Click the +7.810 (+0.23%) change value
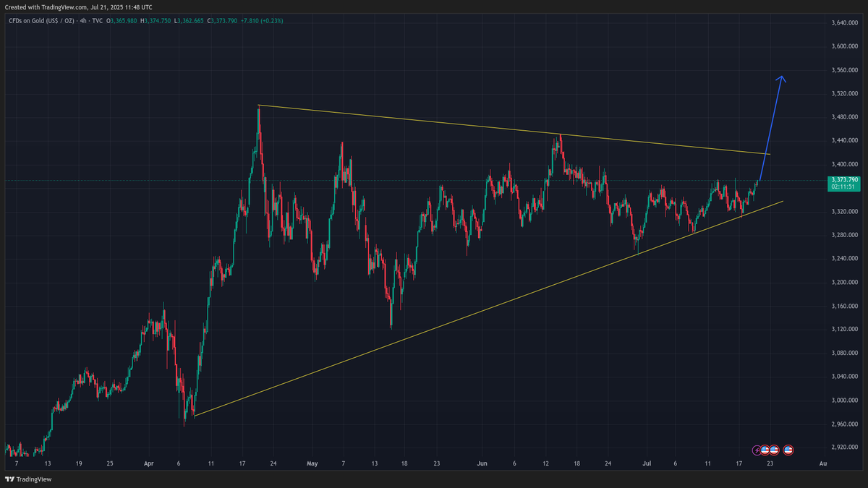 pyautogui.click(x=262, y=20)
